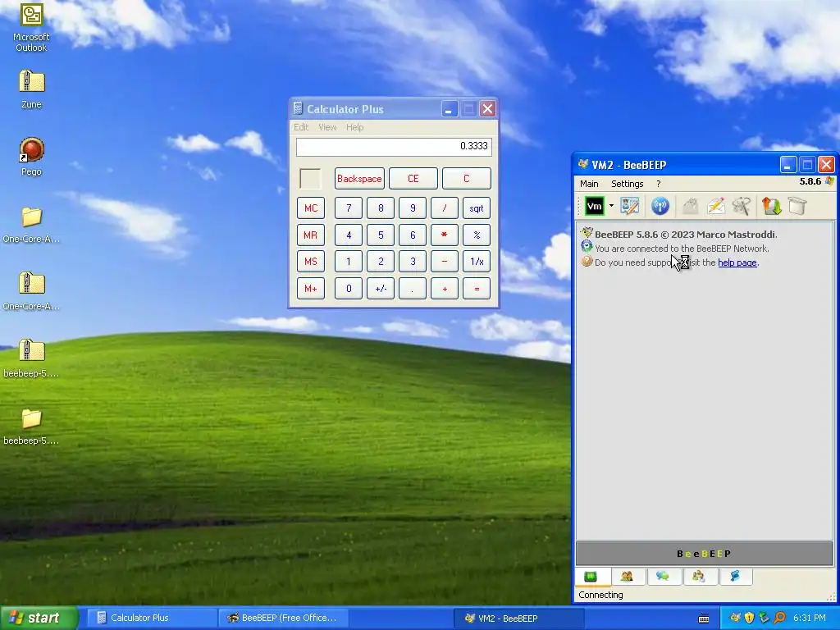Screen dimensions: 840x630
Task: Click the security shield icon in system tray
Action: click(750, 618)
